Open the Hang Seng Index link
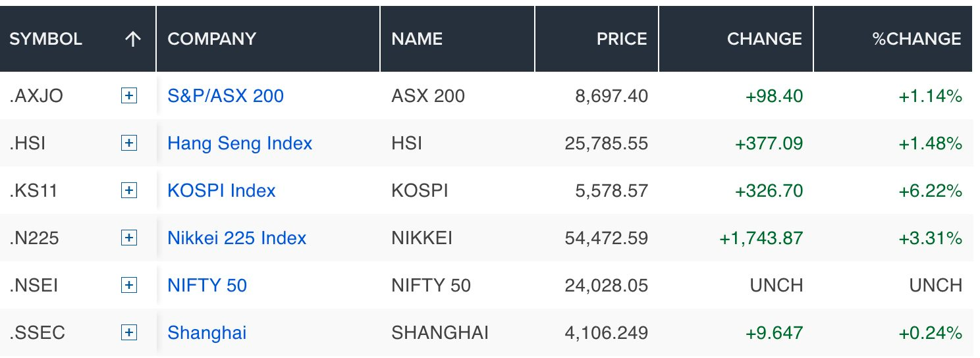This screenshot has height=358, width=980. point(240,143)
